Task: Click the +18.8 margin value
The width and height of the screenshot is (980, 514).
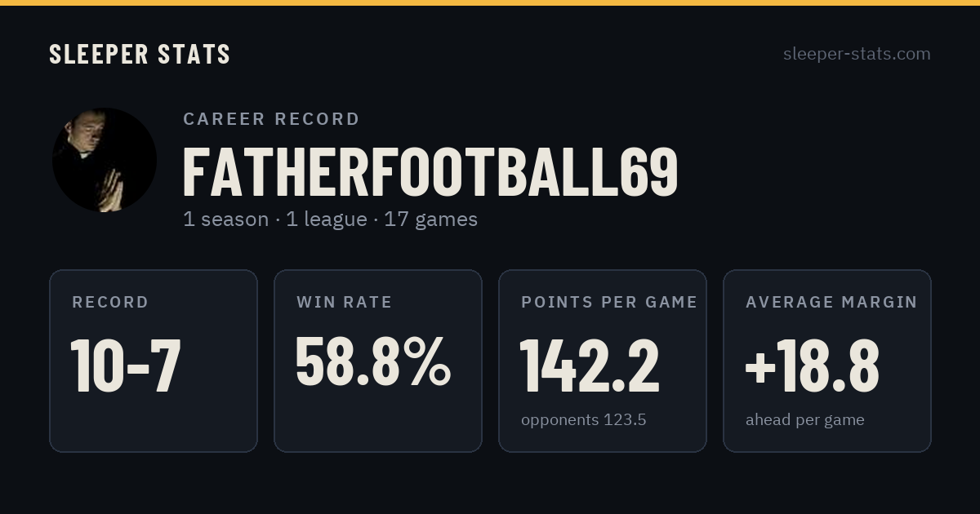Action: 813,366
